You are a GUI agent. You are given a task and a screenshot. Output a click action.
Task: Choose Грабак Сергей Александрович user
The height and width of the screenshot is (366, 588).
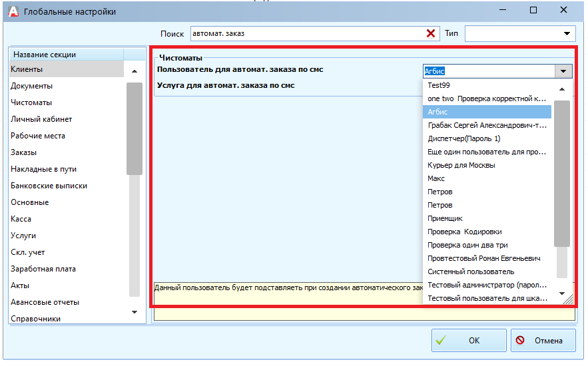[x=487, y=125]
